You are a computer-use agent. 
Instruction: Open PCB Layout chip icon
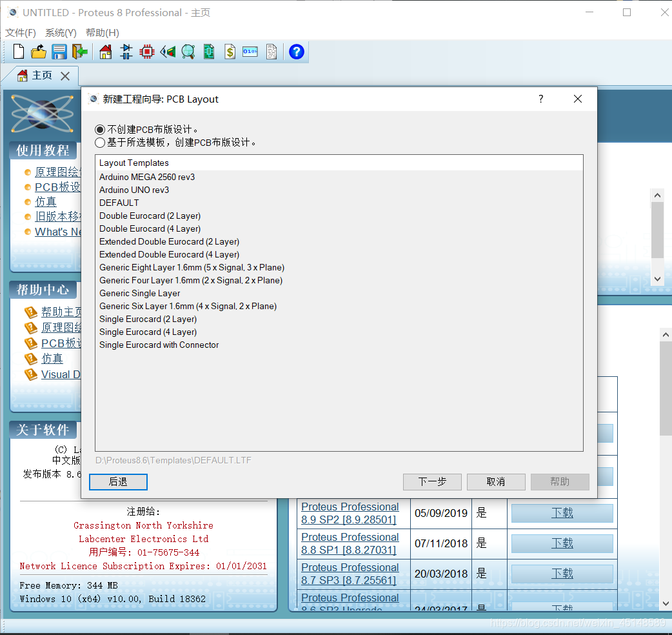[146, 52]
